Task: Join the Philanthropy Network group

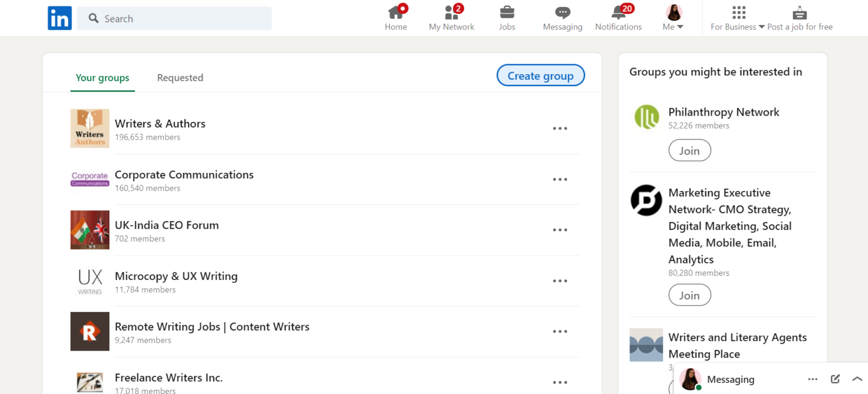Action: [690, 150]
